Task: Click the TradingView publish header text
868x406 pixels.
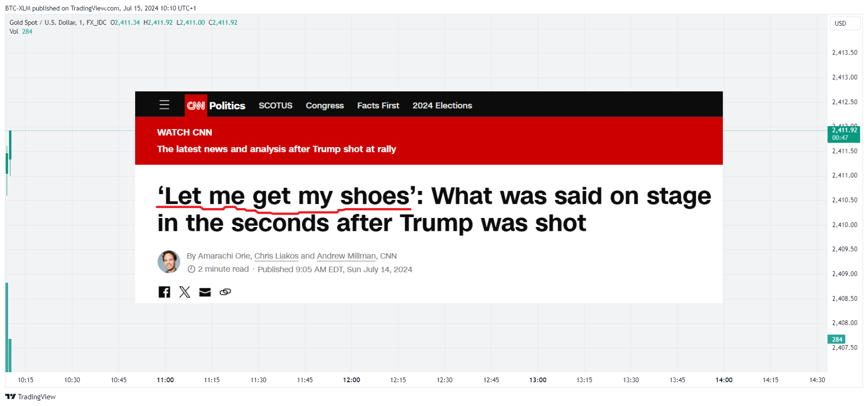Action: (x=100, y=8)
